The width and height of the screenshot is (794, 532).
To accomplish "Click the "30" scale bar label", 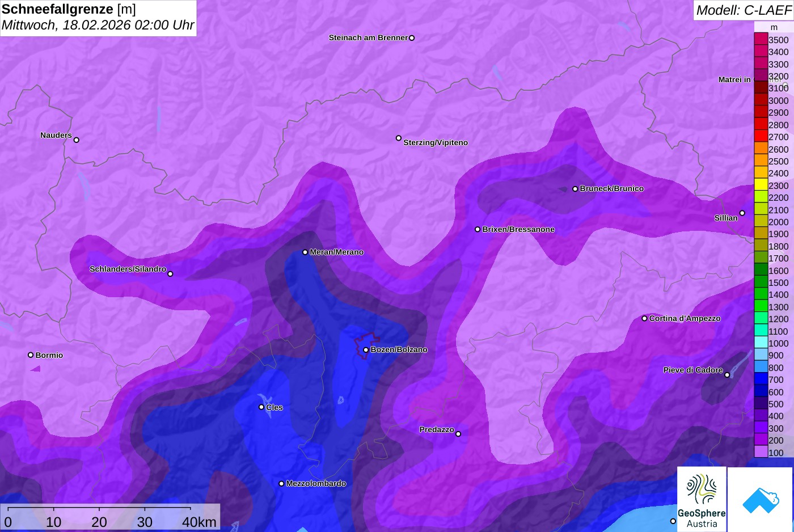I will point(145,522).
